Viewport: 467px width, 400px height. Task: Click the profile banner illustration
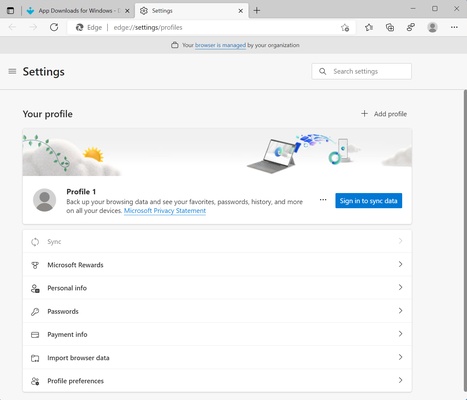[217, 152]
